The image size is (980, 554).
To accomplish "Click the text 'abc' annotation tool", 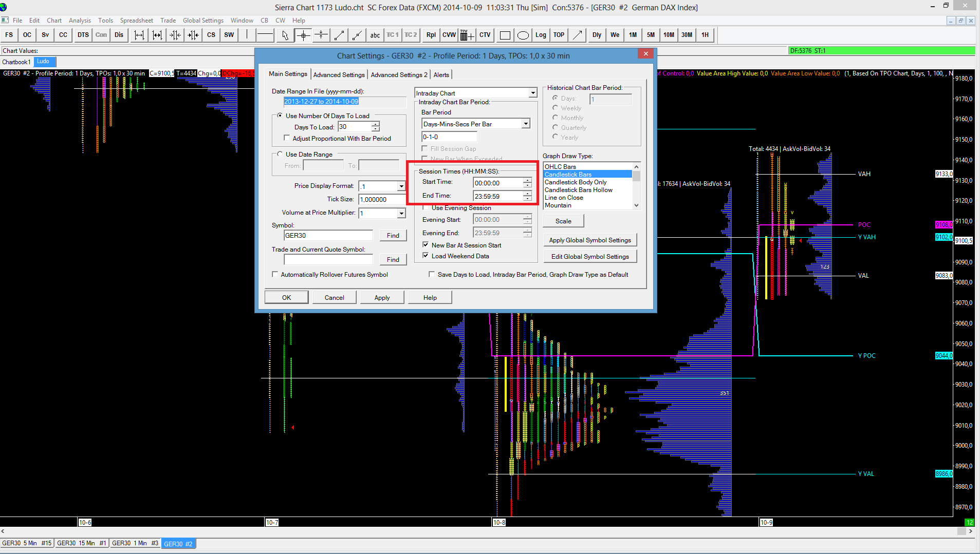I will [x=375, y=35].
